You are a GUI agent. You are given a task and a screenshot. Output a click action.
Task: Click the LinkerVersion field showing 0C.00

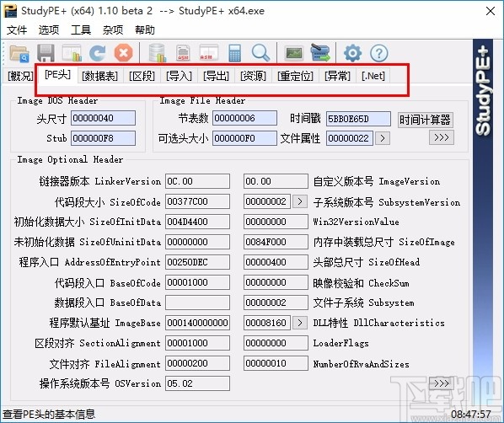198,181
